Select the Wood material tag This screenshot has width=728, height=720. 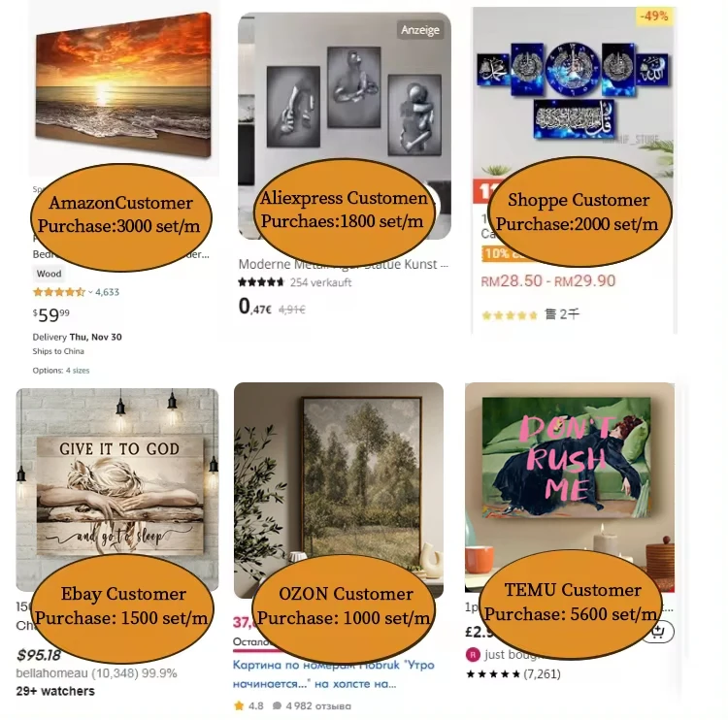pos(49,274)
